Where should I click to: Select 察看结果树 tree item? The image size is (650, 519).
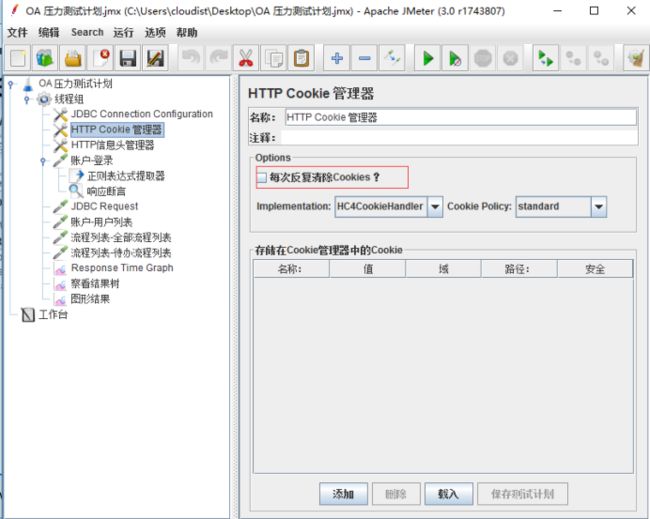[x=95, y=284]
